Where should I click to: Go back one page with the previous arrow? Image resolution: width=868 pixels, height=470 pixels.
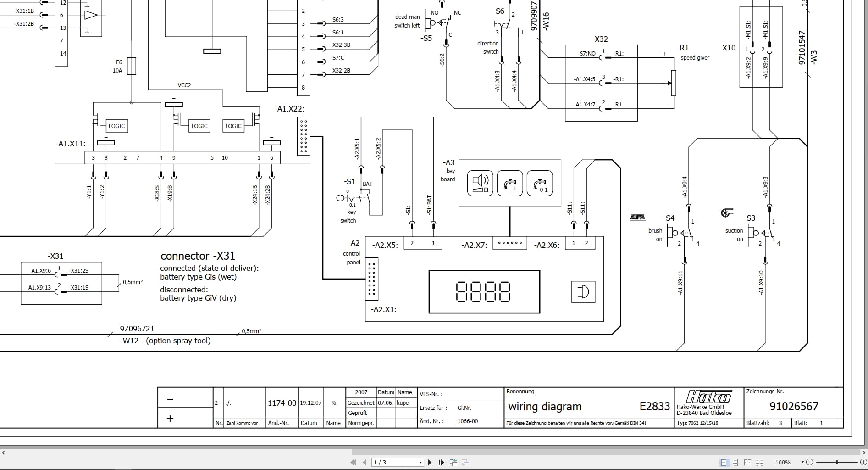[x=365, y=463]
